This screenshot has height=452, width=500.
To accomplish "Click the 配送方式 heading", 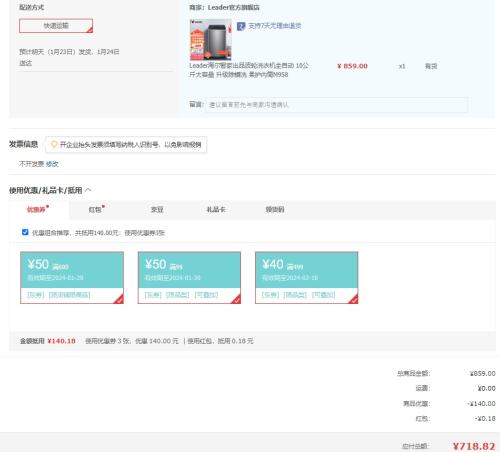I will point(31,7).
